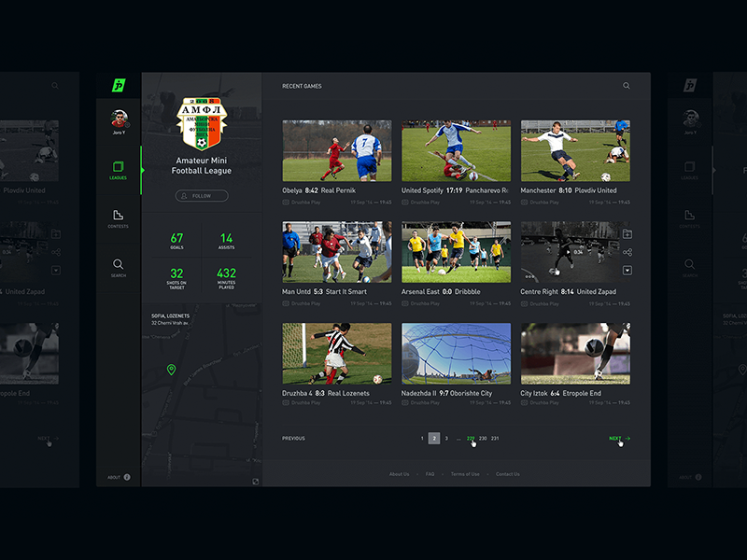747x560 pixels.
Task: Click add-to-folder icon on Centre Right thumbnail
Action: 627,234
